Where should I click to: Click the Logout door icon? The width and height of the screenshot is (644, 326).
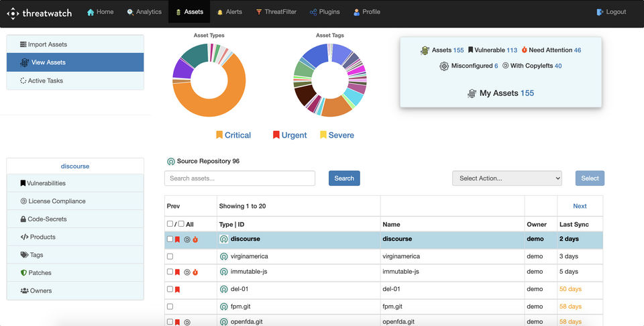(x=600, y=12)
